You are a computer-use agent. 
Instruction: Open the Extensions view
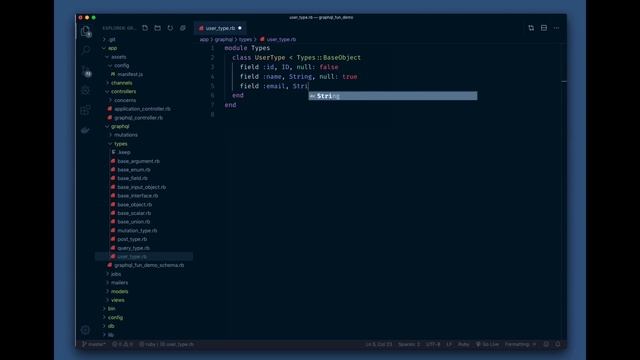pyautogui.click(x=85, y=110)
